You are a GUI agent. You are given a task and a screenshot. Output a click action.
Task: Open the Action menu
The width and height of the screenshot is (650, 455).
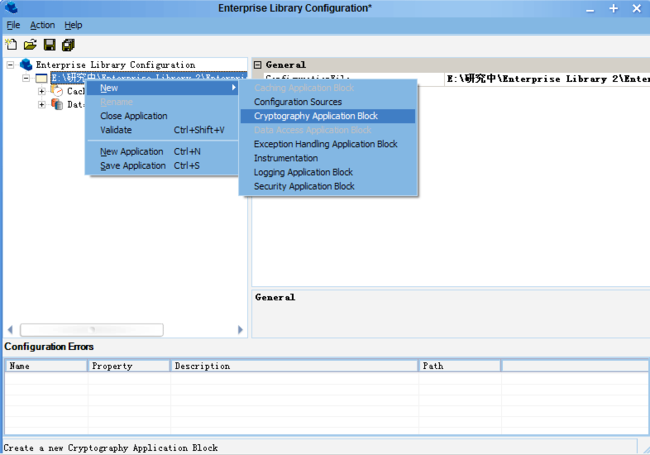coord(42,25)
